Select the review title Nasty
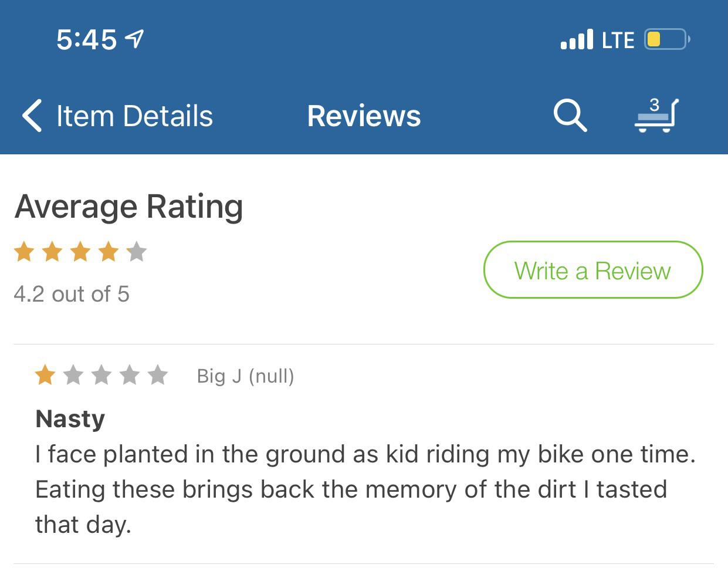The width and height of the screenshot is (728, 571). click(x=70, y=419)
